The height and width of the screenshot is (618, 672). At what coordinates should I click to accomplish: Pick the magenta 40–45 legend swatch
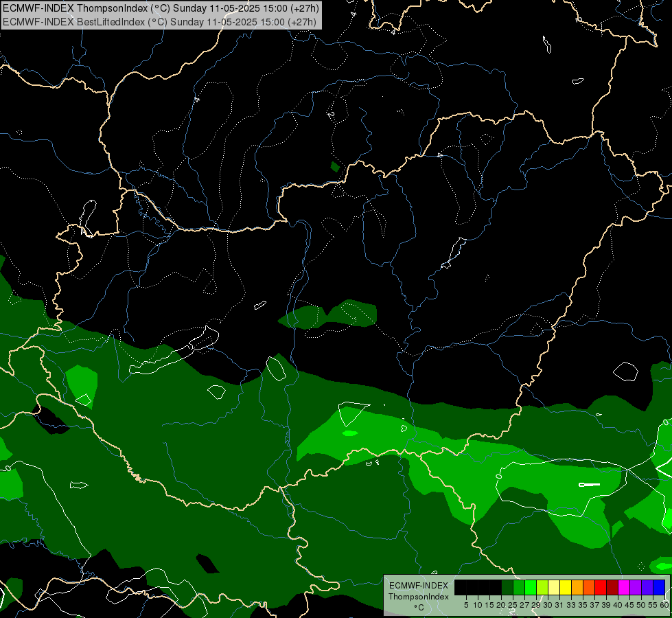[x=624, y=587]
